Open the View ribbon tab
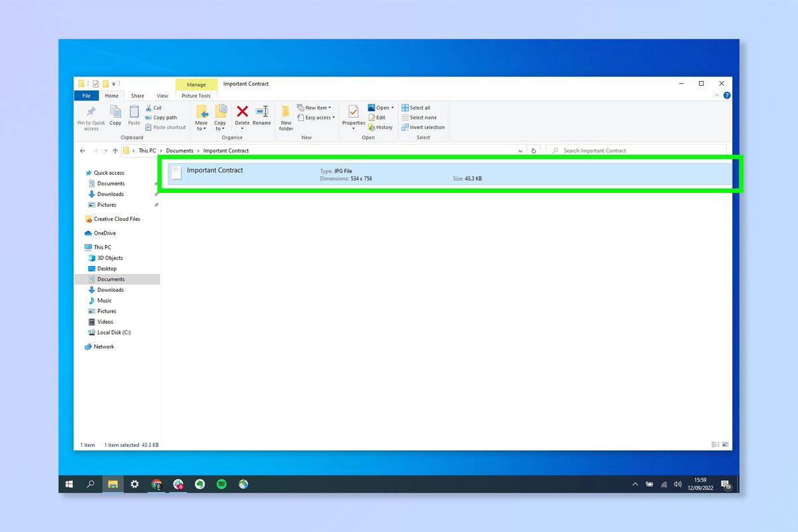The image size is (798, 532). click(x=163, y=96)
